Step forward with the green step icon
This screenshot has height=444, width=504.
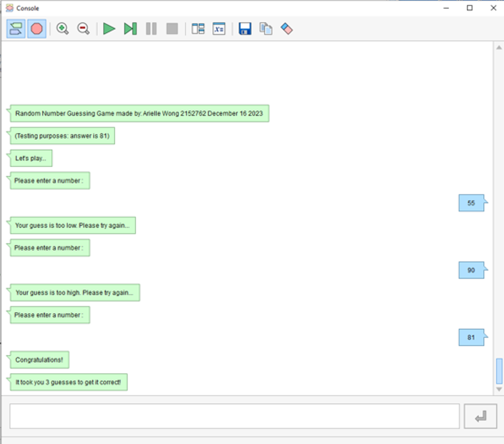point(130,29)
